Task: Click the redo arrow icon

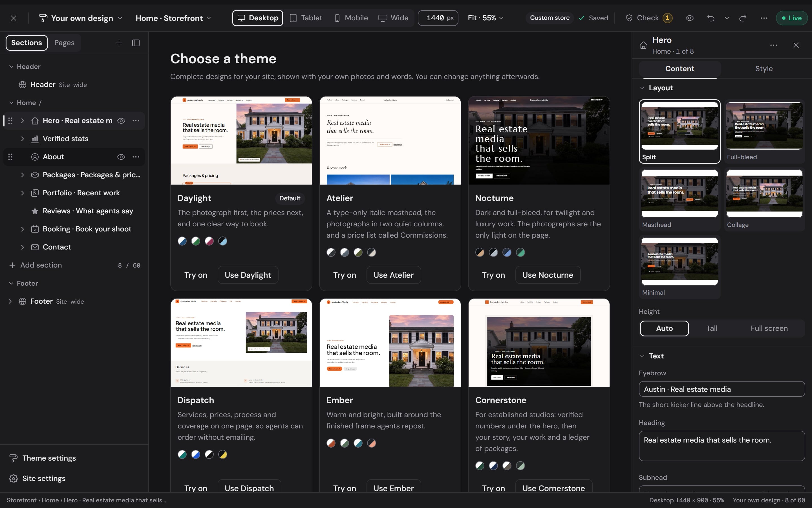Action: pos(743,18)
